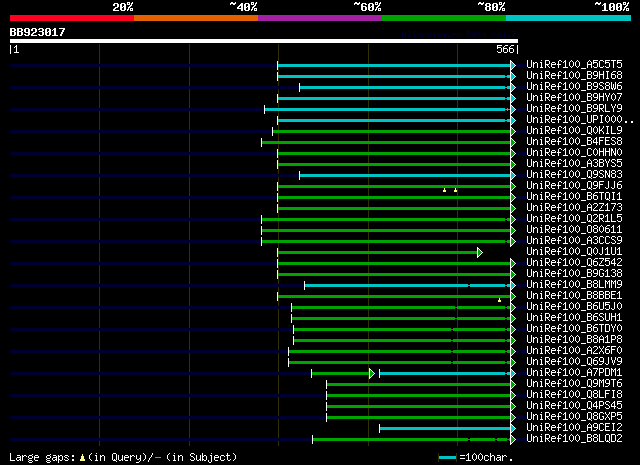This screenshot has width=640, height=465.
Task: Click the query start position label 1
Action: (16, 49)
